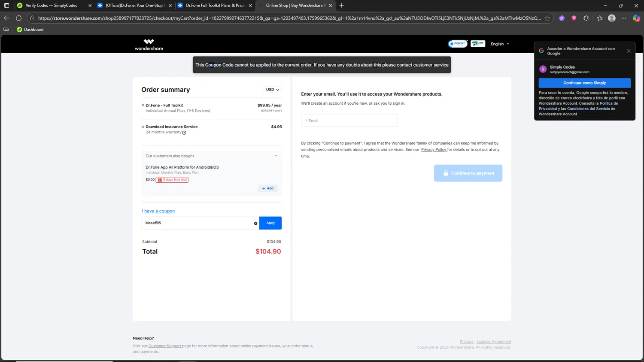
Task: Close the Verify Codes SimplyCodes tab
Action: coord(90,6)
